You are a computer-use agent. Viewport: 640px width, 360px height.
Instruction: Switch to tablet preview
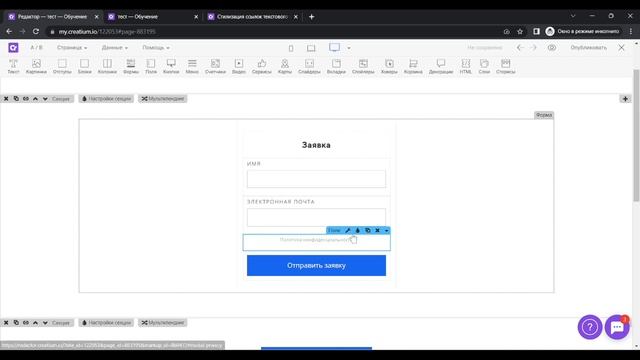tap(311, 48)
